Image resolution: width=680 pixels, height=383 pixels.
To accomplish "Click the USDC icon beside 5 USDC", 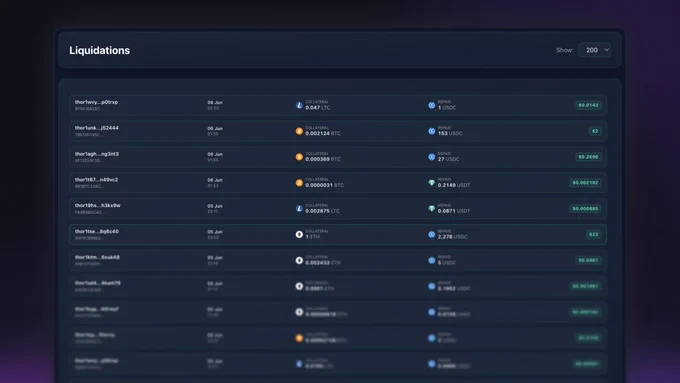I will [x=432, y=260].
